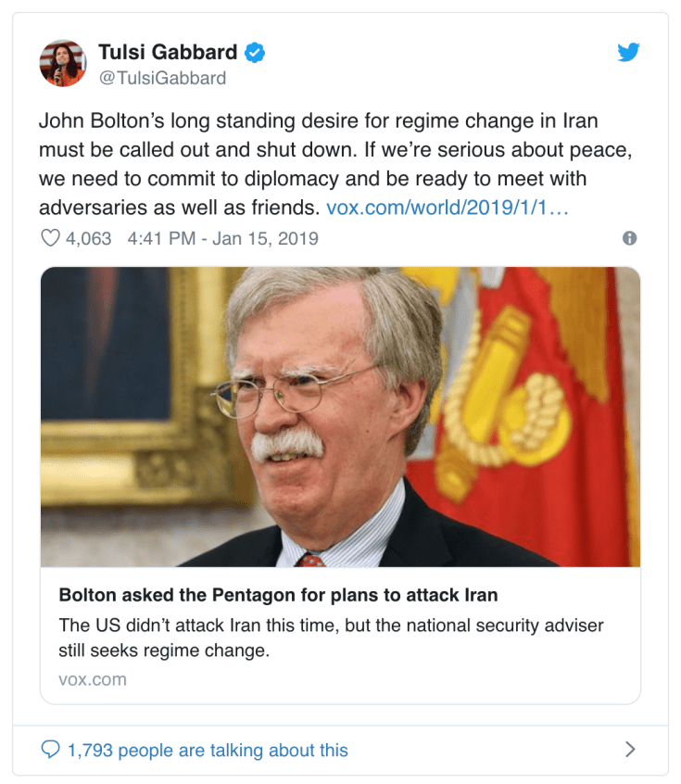Open the John Bolton article photo

tap(340, 416)
